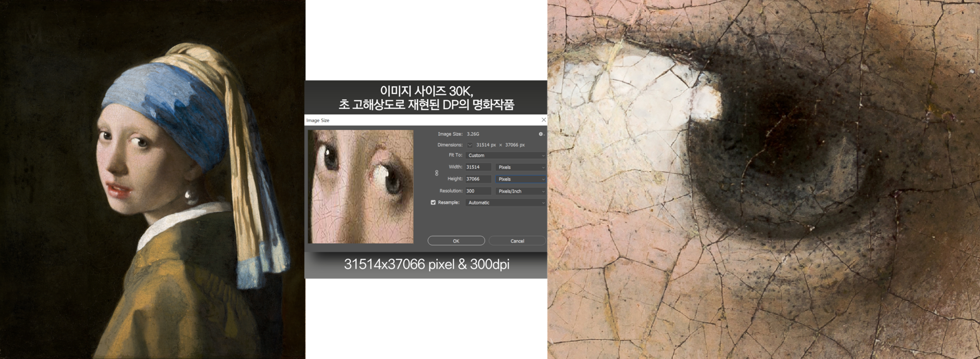The width and height of the screenshot is (980, 359).
Task: Toggle the width-height constrain proportions link
Action: [436, 173]
